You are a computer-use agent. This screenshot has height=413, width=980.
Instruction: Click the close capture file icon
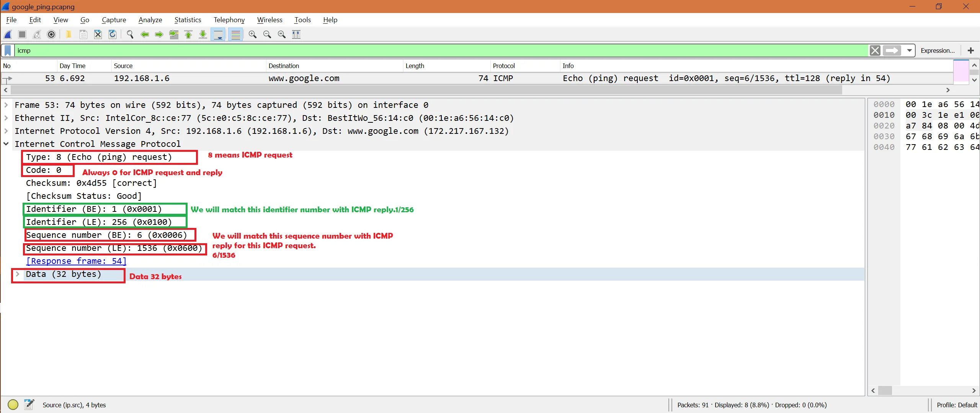click(x=98, y=35)
